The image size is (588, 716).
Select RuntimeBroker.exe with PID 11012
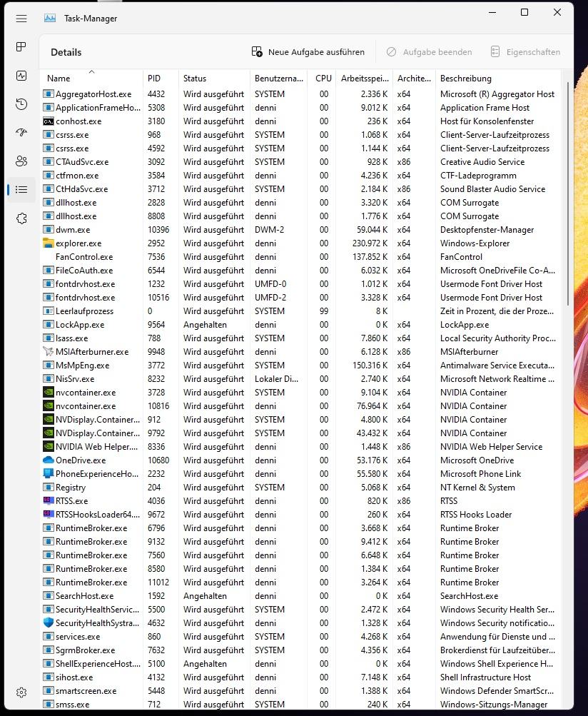click(300, 583)
